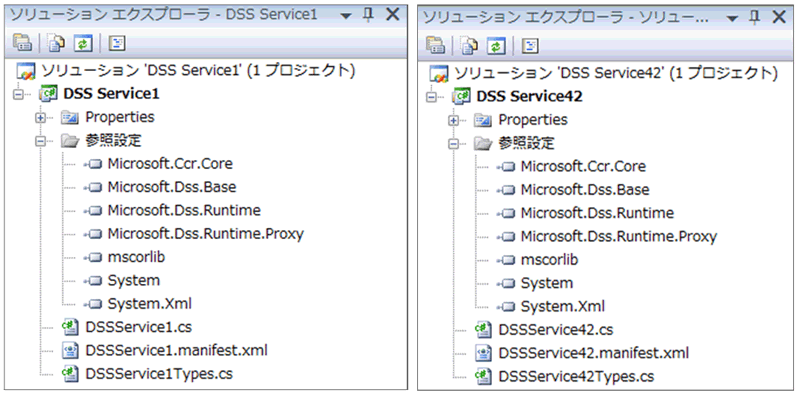Select the DSS Service42 project name
Image resolution: width=800 pixels, height=396 pixels.
(529, 96)
